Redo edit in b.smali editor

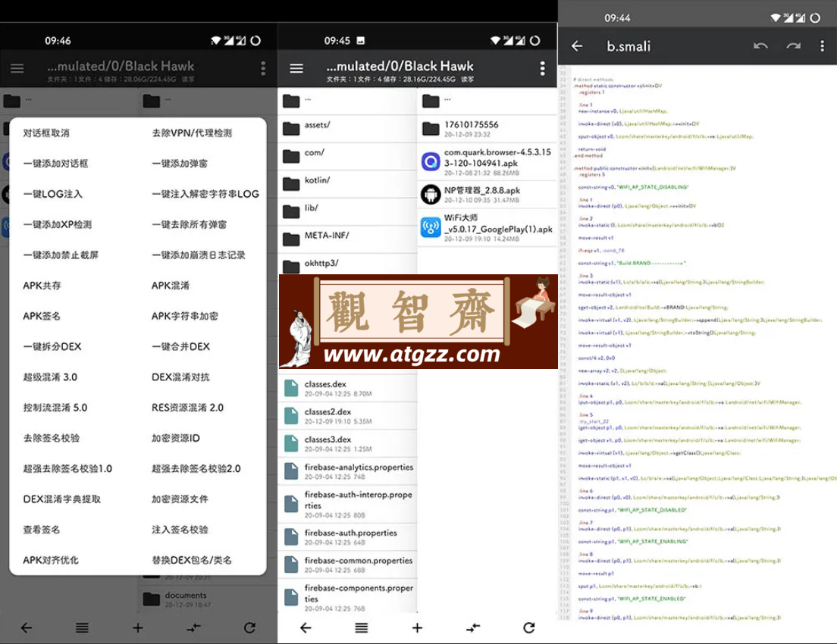(x=793, y=46)
